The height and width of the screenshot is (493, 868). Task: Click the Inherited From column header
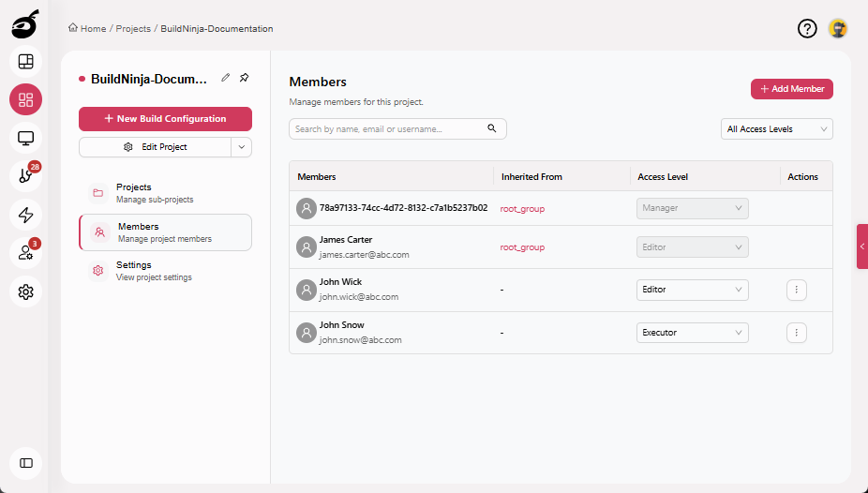[x=531, y=176]
